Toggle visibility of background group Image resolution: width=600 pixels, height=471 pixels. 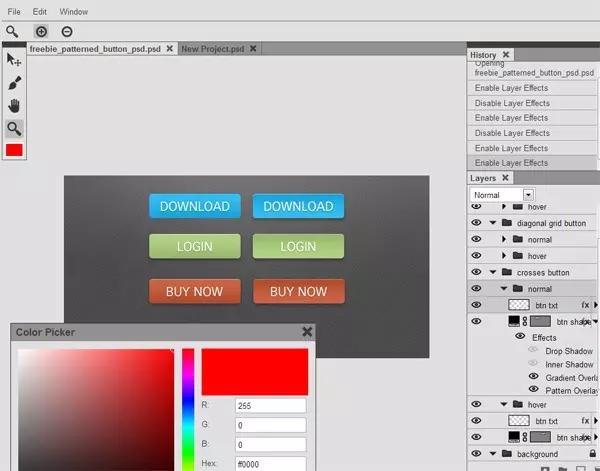476,454
